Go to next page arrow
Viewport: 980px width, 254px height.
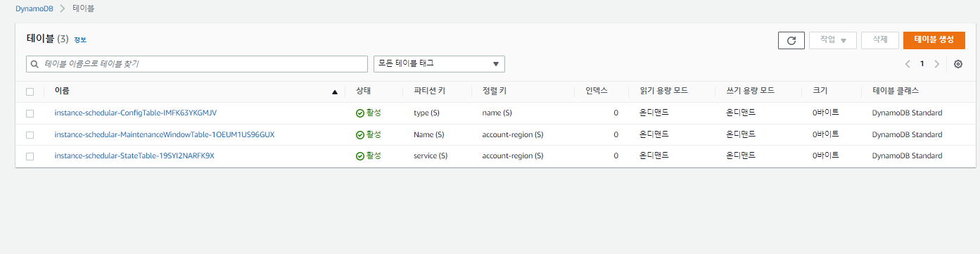(936, 64)
